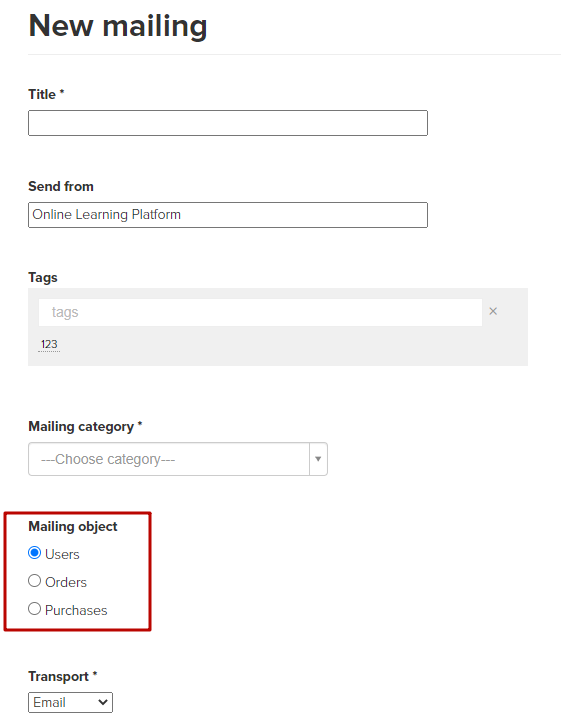Focus the Title input field
561x720 pixels.
[x=228, y=123]
